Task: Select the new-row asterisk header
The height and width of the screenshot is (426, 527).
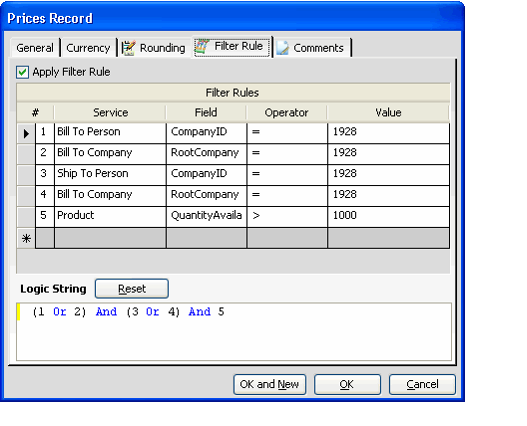Action: [26, 239]
